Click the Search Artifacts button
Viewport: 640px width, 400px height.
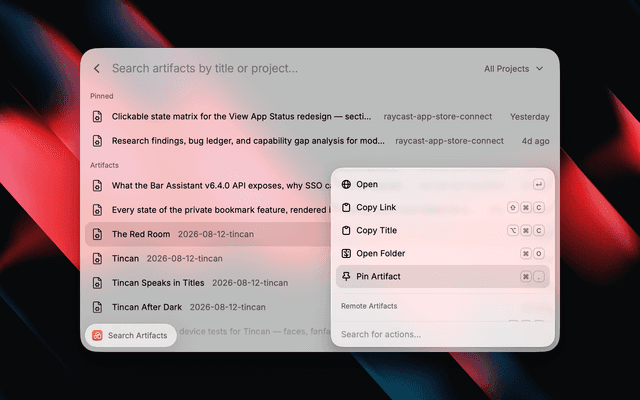point(131,336)
